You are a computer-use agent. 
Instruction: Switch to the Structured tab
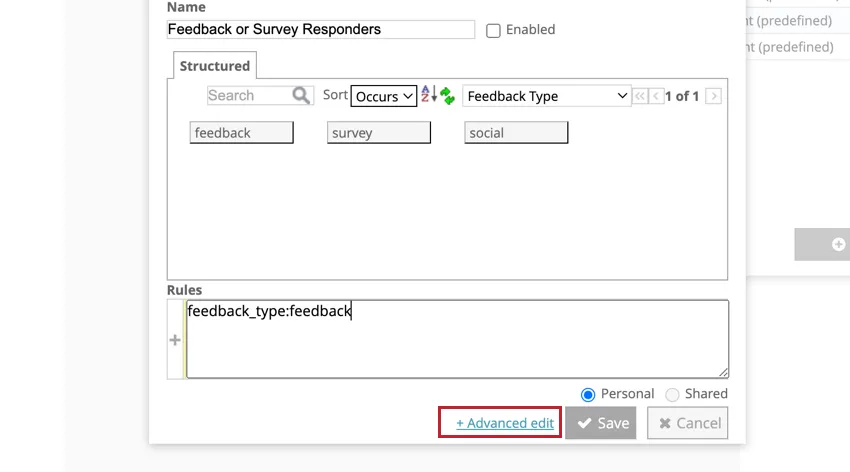coord(215,66)
